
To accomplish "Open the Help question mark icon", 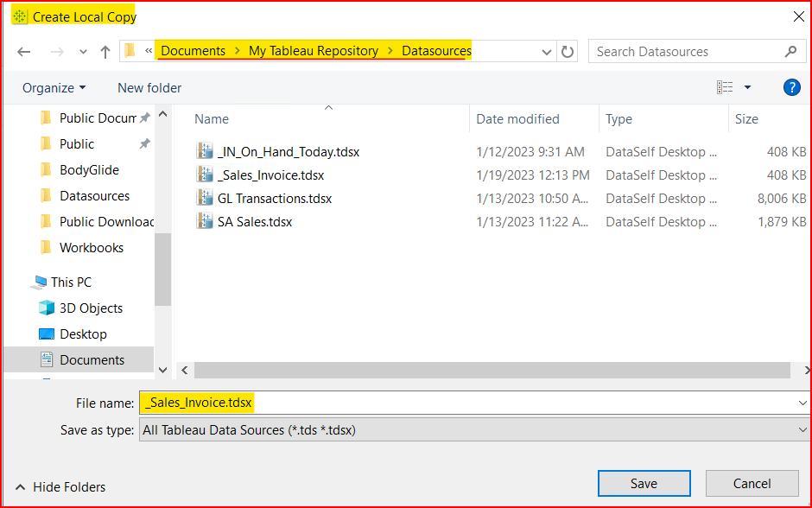I will (x=791, y=87).
